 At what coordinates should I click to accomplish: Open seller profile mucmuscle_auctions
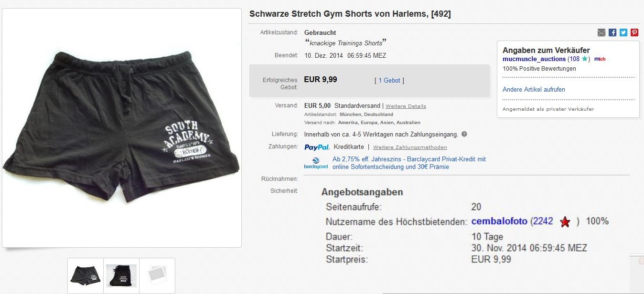click(x=534, y=59)
